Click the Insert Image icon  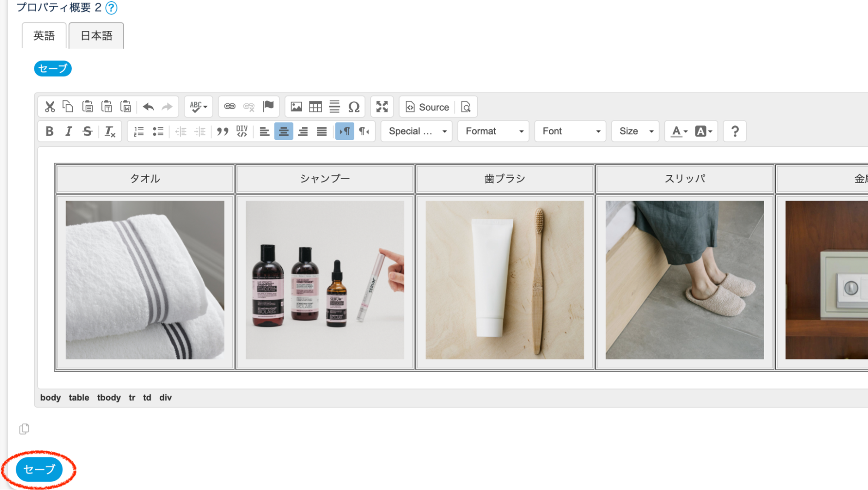pos(296,107)
